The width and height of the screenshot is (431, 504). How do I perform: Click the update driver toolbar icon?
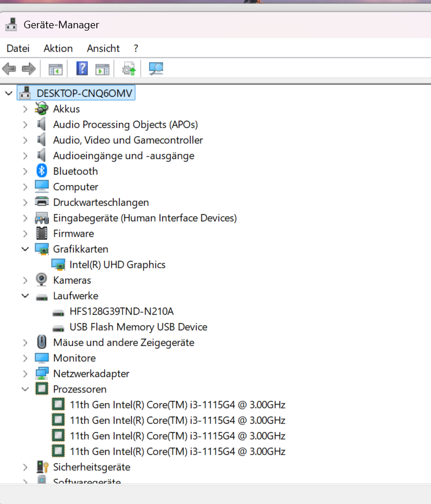[129, 69]
